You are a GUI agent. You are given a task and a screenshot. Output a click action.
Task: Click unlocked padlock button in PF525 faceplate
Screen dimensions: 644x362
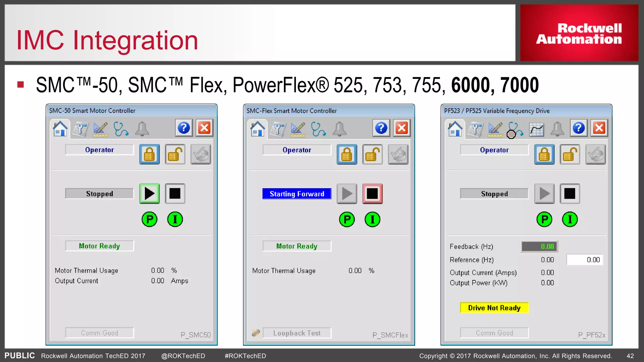pyautogui.click(x=570, y=154)
